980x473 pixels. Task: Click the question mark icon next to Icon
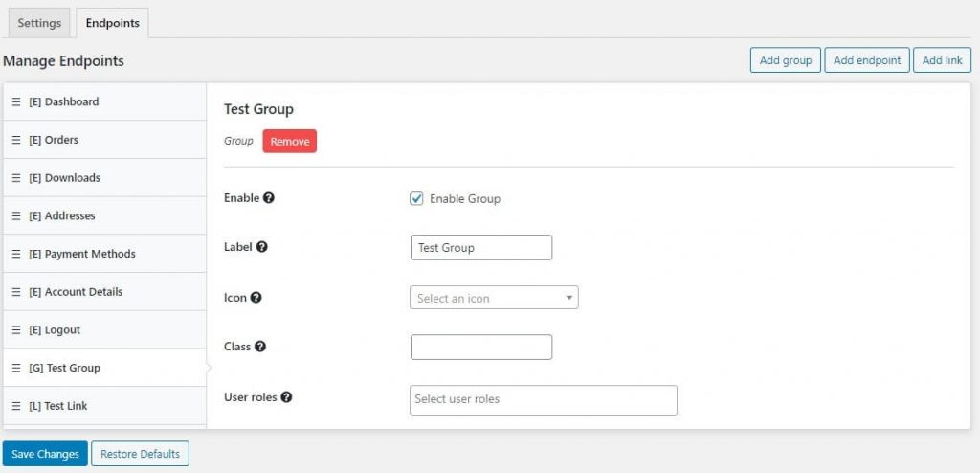[256, 298]
